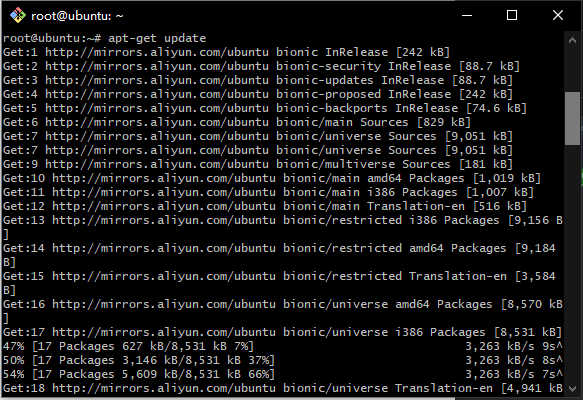Minimize the root@ubuntu terminal window

[467, 16]
